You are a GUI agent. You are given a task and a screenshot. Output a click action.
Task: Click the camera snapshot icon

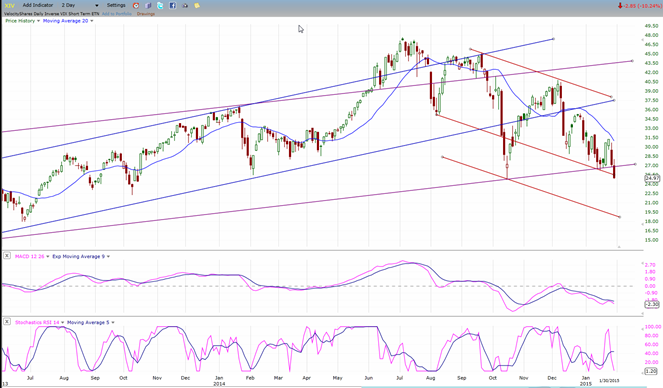[185, 5]
